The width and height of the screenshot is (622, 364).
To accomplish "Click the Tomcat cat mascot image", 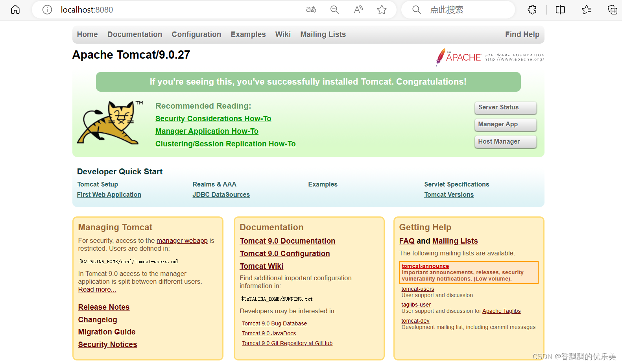I will click(110, 123).
